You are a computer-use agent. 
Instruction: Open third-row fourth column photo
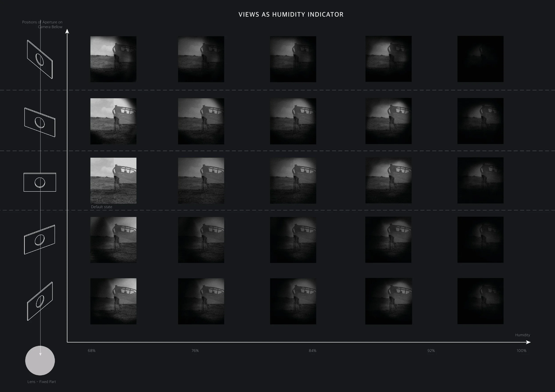388,180
